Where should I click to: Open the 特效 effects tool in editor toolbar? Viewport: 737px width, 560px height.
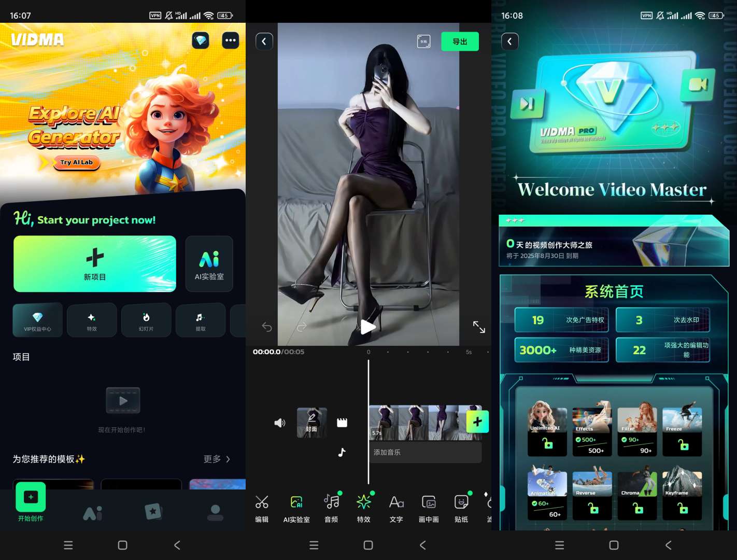click(x=364, y=508)
